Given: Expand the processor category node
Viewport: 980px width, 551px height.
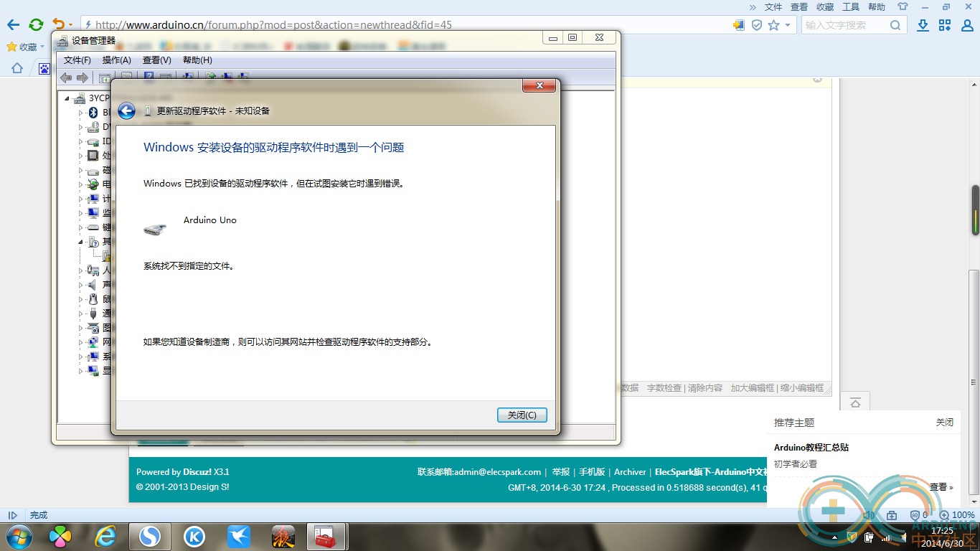Looking at the screenshot, I should pos(81,156).
